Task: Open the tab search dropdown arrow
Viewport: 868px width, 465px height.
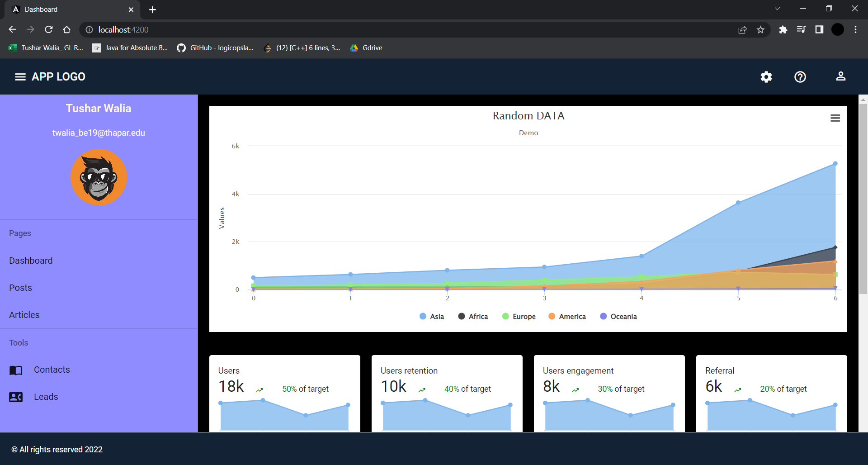Action: (x=778, y=9)
